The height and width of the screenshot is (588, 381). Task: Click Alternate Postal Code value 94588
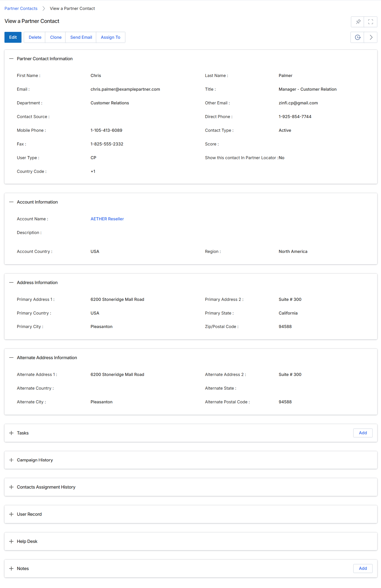coord(285,402)
